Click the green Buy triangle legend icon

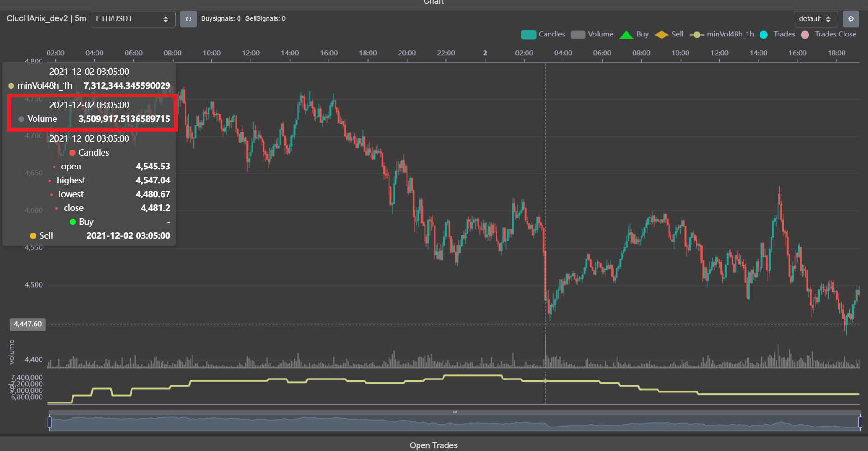point(626,34)
